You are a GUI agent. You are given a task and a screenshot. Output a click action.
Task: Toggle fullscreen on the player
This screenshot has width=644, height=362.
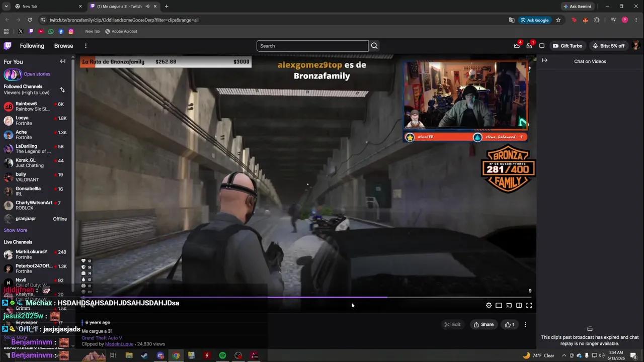pos(529,305)
